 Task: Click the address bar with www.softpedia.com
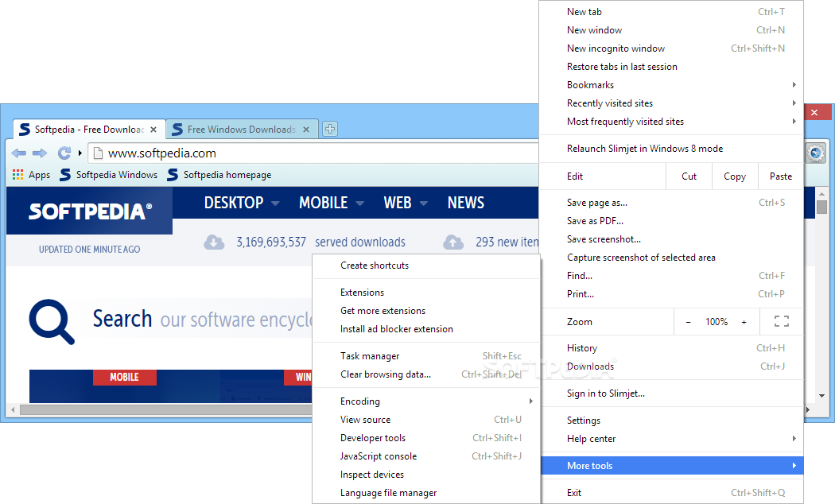point(314,153)
